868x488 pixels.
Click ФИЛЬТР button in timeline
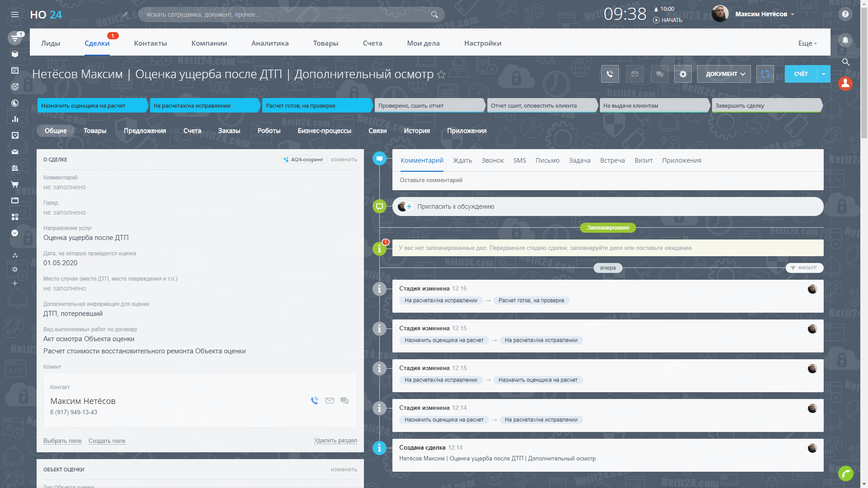pyautogui.click(x=804, y=268)
